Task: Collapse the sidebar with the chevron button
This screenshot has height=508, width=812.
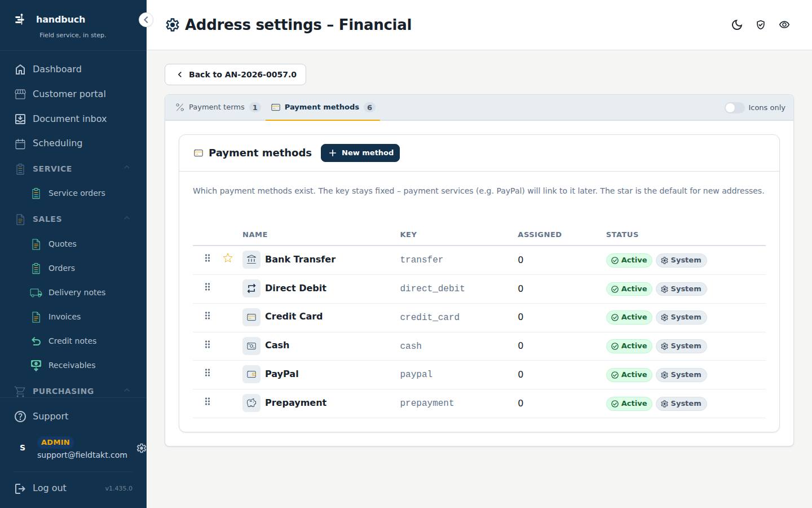Action: [145, 20]
